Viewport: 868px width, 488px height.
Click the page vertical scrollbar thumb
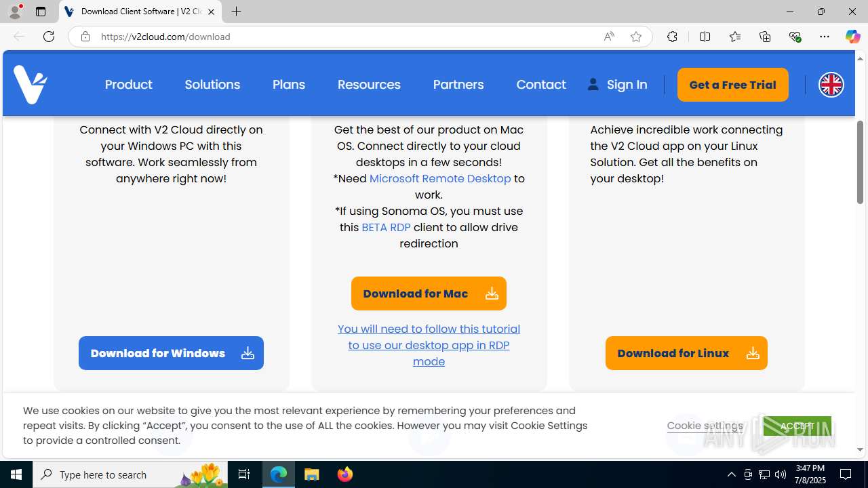pos(861,161)
